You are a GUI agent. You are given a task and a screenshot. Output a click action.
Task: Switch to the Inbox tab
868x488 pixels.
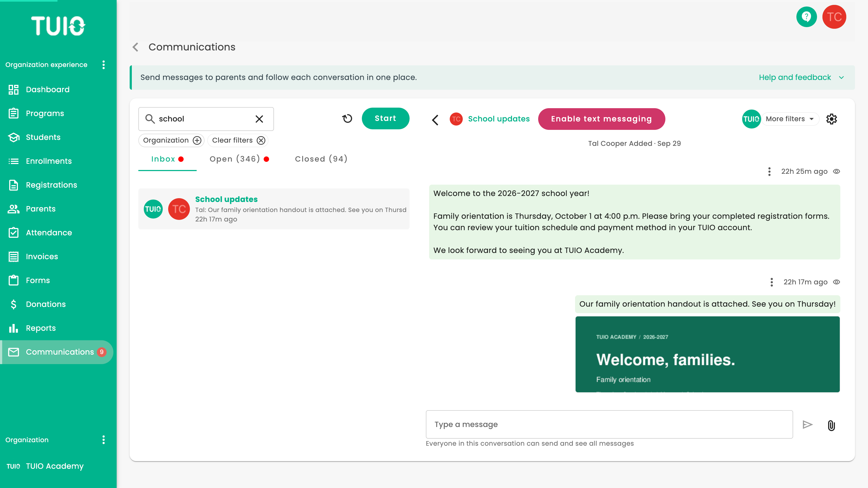[167, 159]
